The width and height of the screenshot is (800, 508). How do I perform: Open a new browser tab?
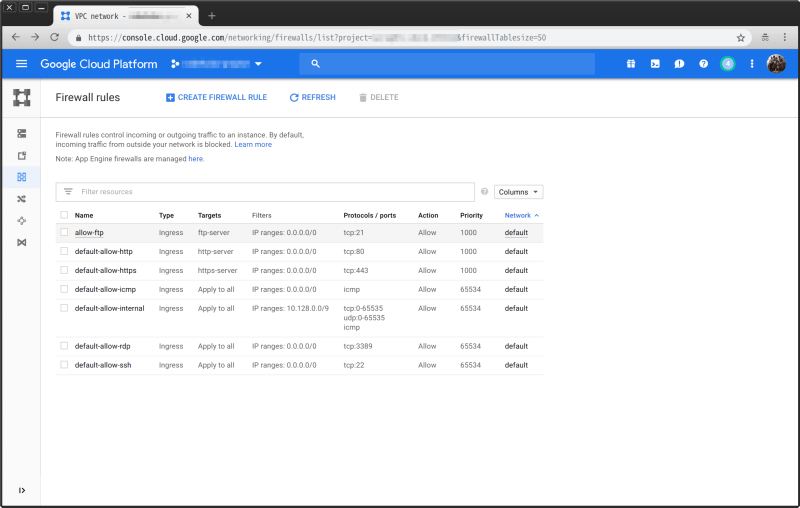tap(212, 16)
